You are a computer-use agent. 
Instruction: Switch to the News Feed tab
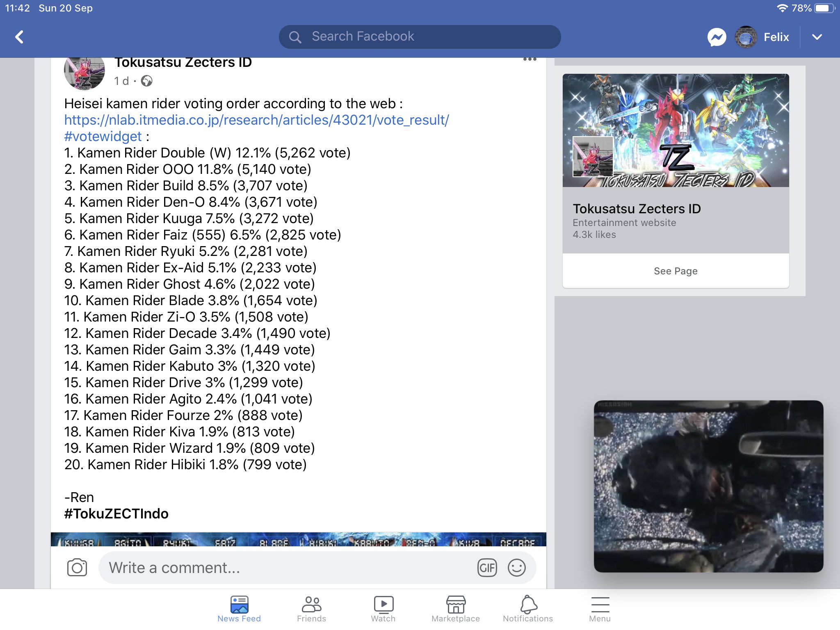click(x=239, y=609)
